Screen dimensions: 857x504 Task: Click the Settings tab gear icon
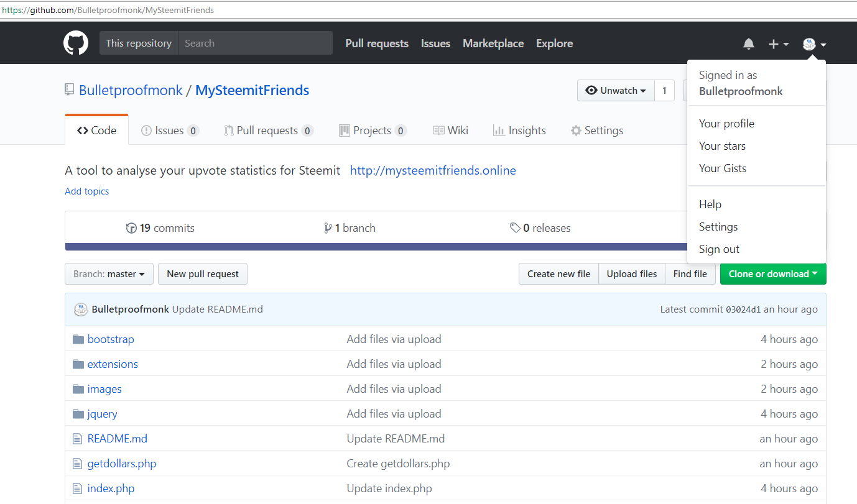576,131
